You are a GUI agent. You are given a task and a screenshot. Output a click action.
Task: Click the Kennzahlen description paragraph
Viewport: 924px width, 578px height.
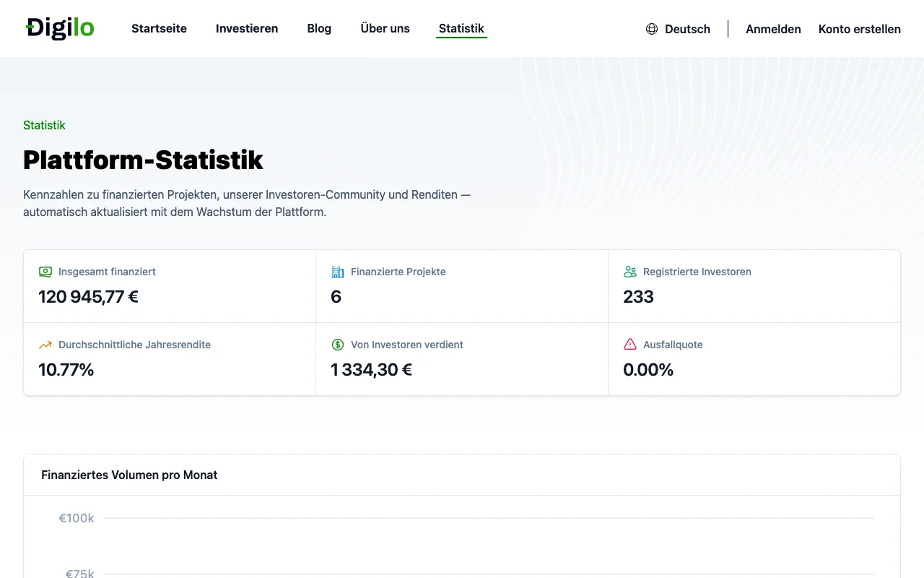247,204
